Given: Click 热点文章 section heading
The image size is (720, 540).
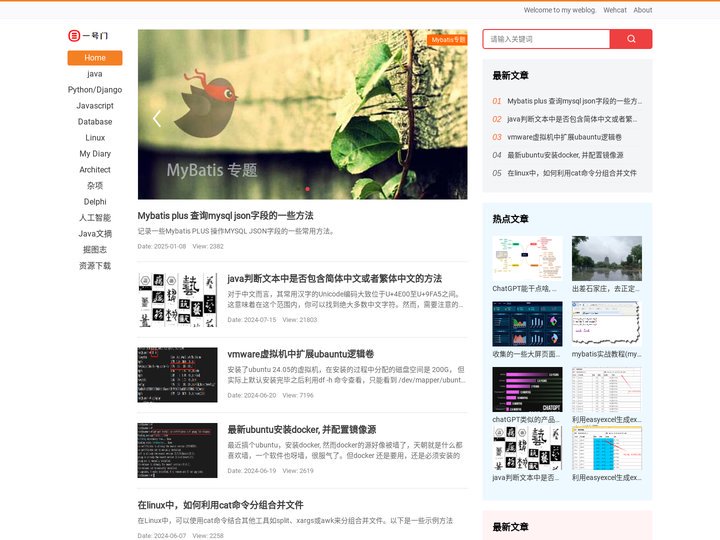Looking at the screenshot, I should coord(510,219).
